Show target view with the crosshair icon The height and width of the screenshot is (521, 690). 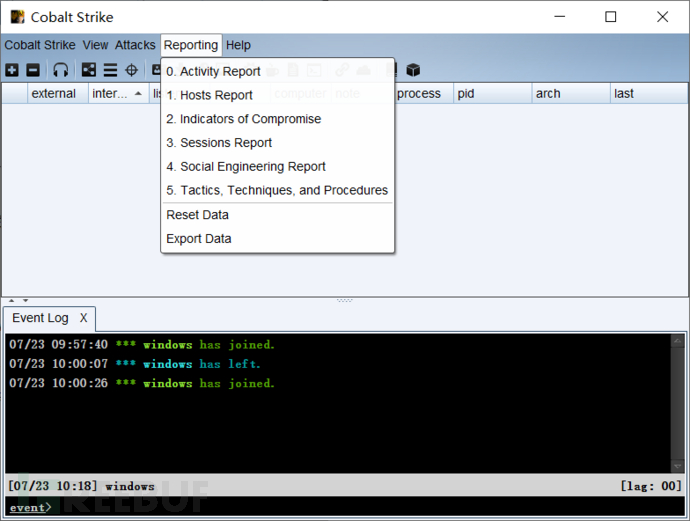click(x=131, y=70)
